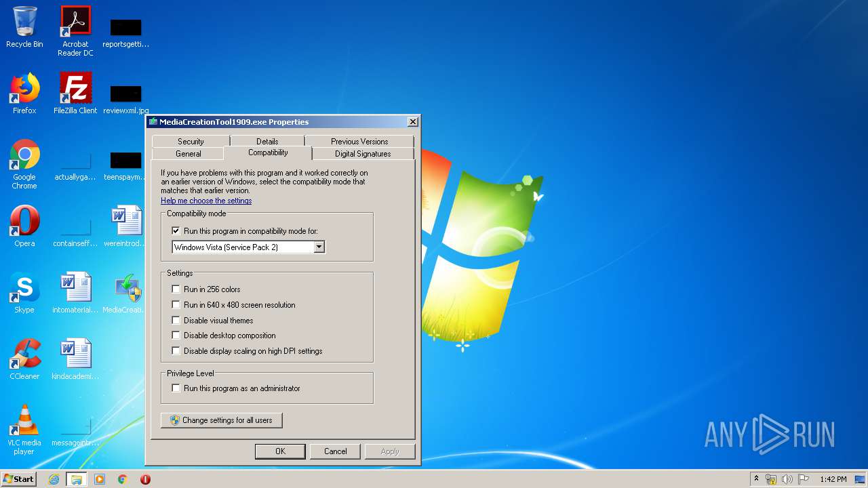Image resolution: width=868 pixels, height=488 pixels.
Task: Select the actuallyga... desktop file
Action: click(75, 166)
